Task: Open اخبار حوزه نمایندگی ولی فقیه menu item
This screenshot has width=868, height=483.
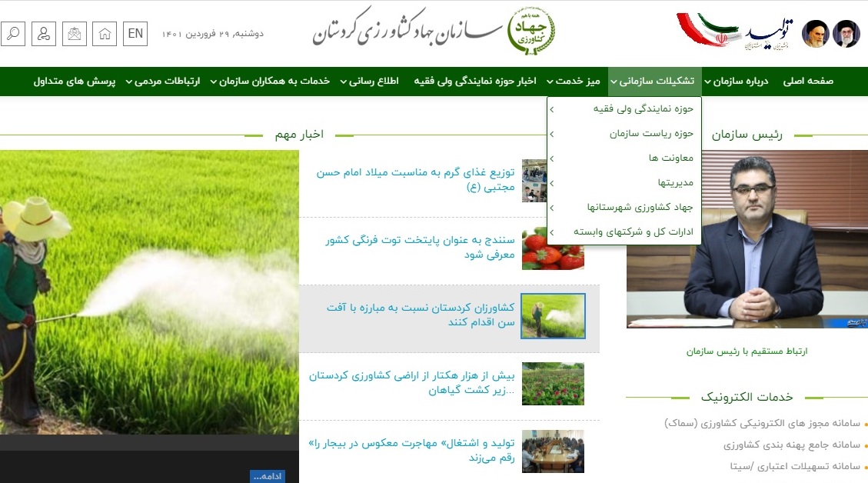Action: pos(475,82)
